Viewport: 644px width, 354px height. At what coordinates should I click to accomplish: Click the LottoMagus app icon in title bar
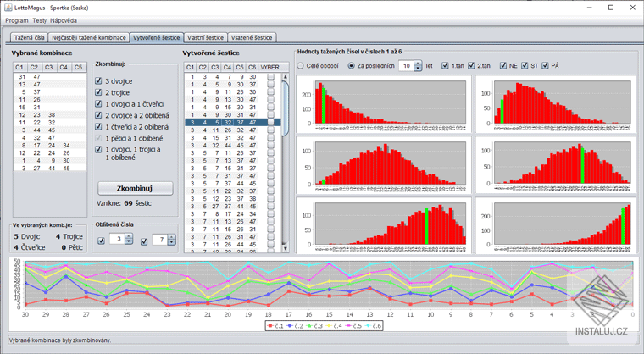[x=8, y=8]
